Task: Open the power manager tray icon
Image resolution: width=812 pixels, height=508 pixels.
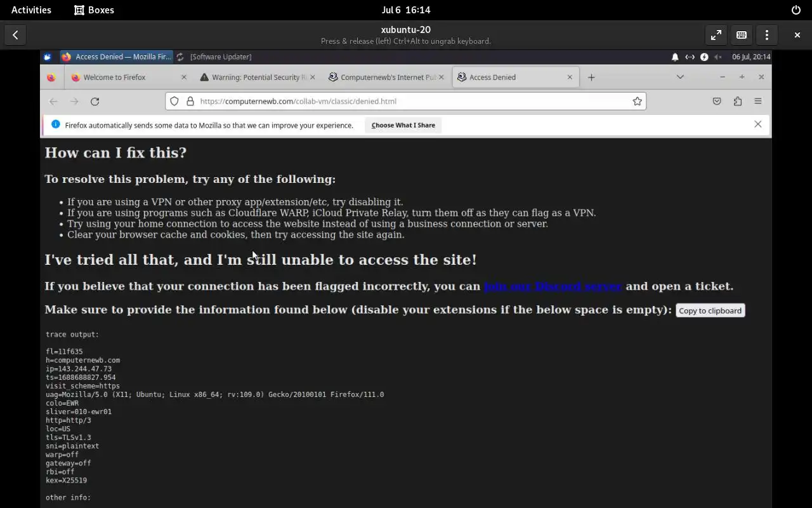Action: click(x=704, y=57)
